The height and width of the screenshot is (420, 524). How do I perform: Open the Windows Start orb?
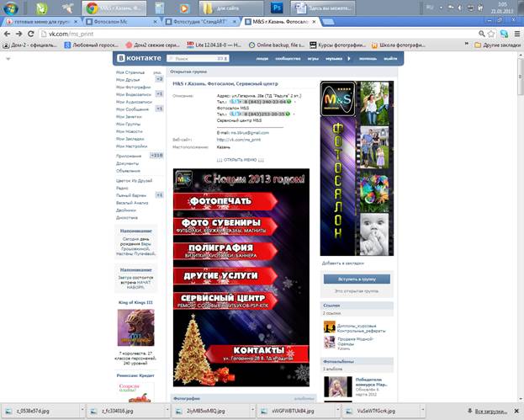click(11, 8)
